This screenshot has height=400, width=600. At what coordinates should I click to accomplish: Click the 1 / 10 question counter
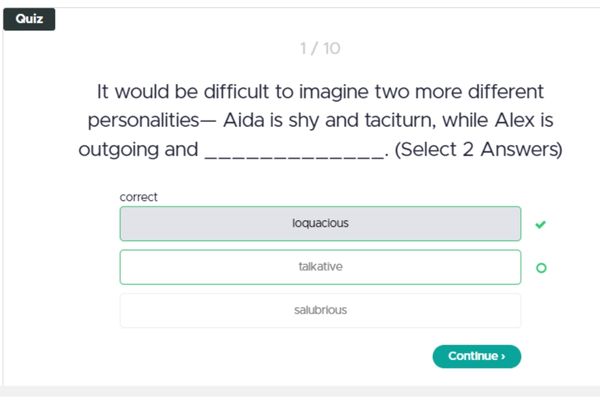click(320, 48)
